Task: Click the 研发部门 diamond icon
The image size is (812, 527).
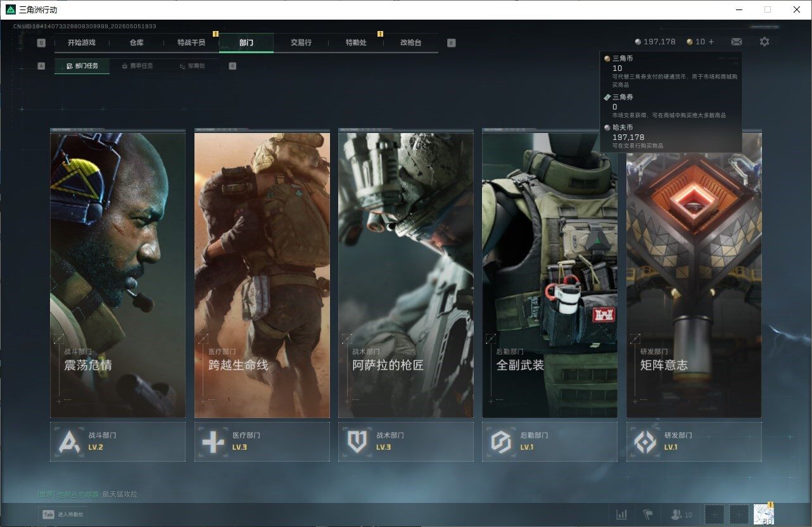Action: pos(645,441)
